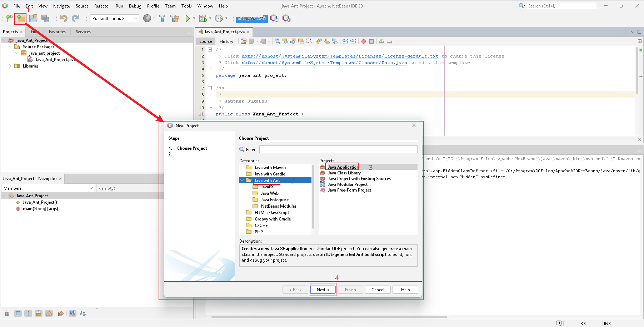The height and width of the screenshot is (327, 644).
Task: Click Cancel button in New Project dialog
Action: pyautogui.click(x=378, y=290)
